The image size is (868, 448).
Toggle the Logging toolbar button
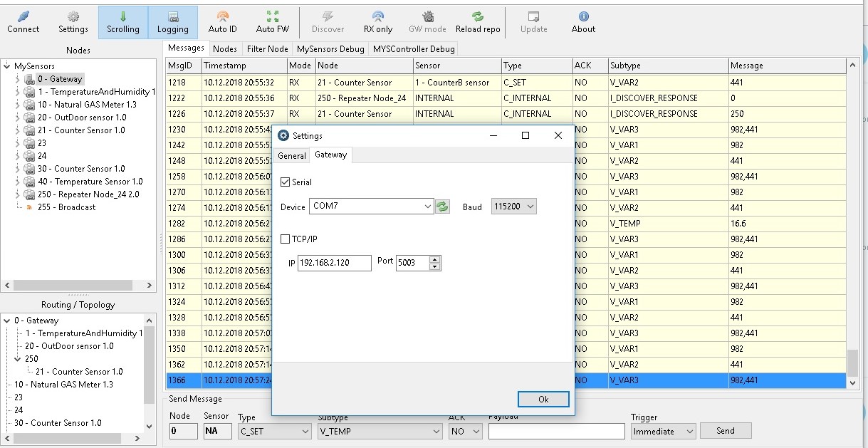173,21
